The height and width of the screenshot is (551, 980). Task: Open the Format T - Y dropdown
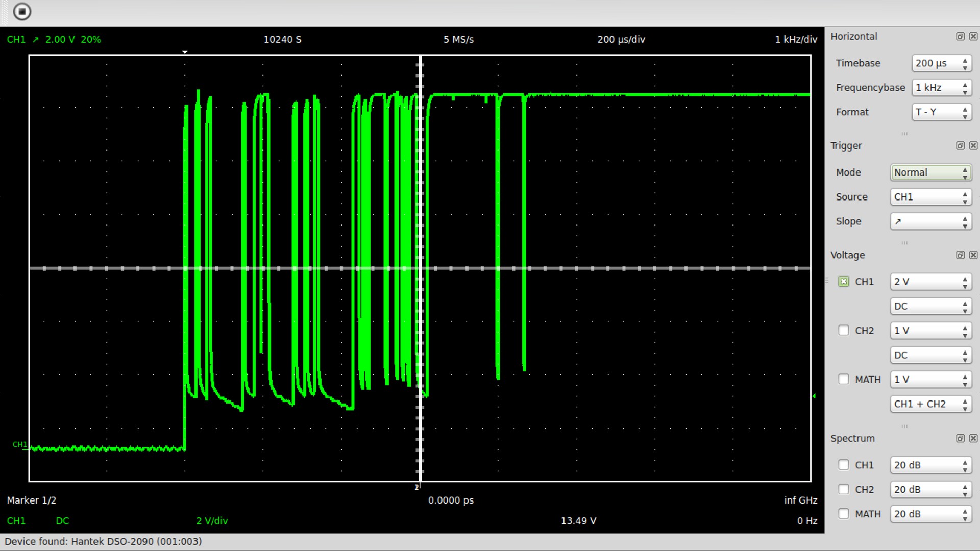click(x=941, y=112)
